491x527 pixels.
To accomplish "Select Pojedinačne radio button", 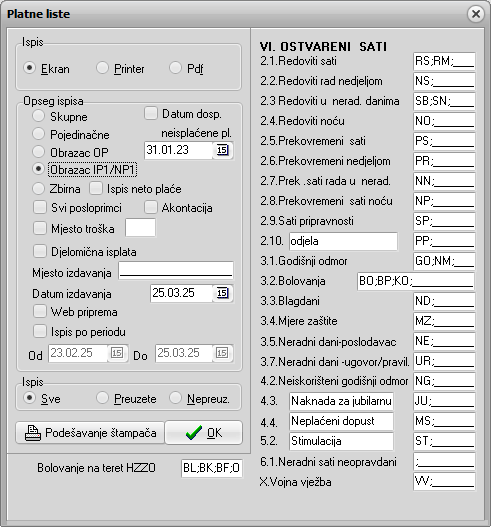I will 38,134.
